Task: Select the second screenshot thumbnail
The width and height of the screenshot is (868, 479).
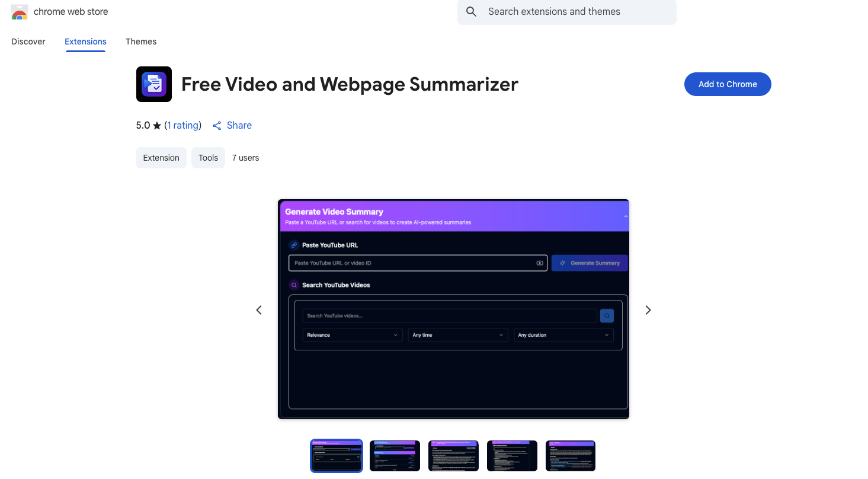Action: (395, 455)
